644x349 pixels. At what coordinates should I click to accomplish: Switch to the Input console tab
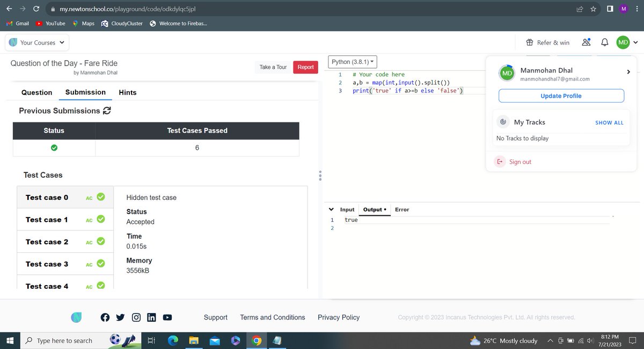pos(347,209)
